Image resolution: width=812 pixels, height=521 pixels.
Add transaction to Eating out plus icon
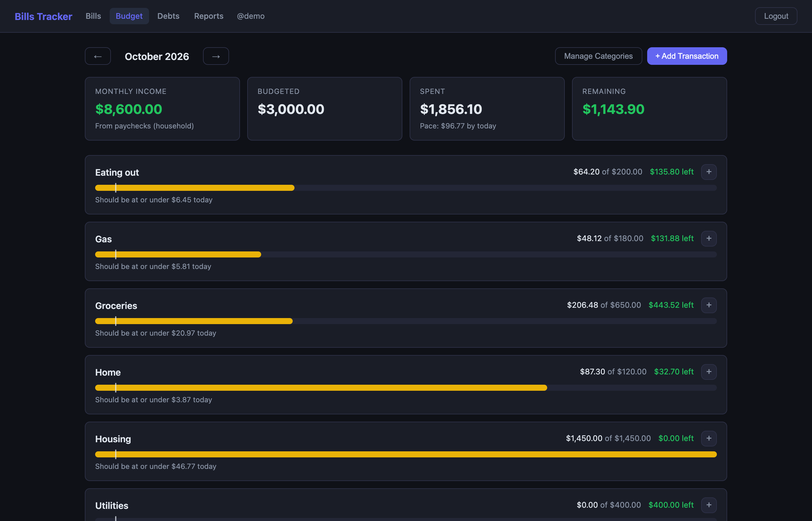[x=709, y=172]
